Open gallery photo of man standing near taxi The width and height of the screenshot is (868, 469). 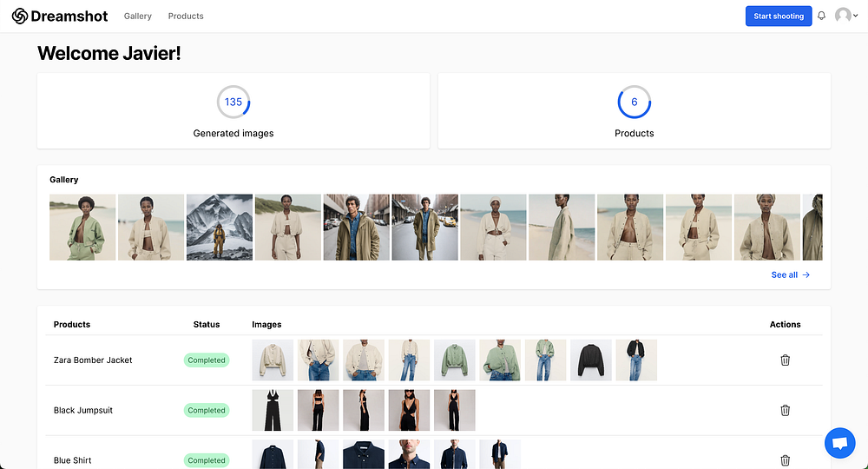pos(425,227)
